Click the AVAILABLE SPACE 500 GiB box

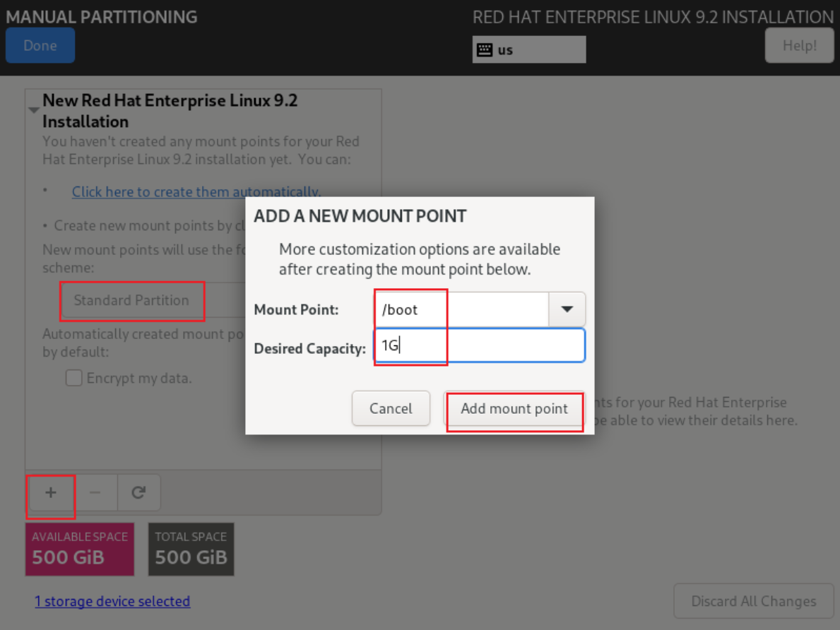coord(80,549)
